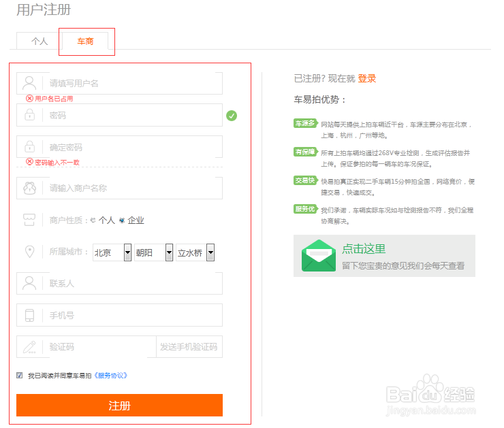
Task: Open the 《服务协议》 link
Action: (x=110, y=376)
